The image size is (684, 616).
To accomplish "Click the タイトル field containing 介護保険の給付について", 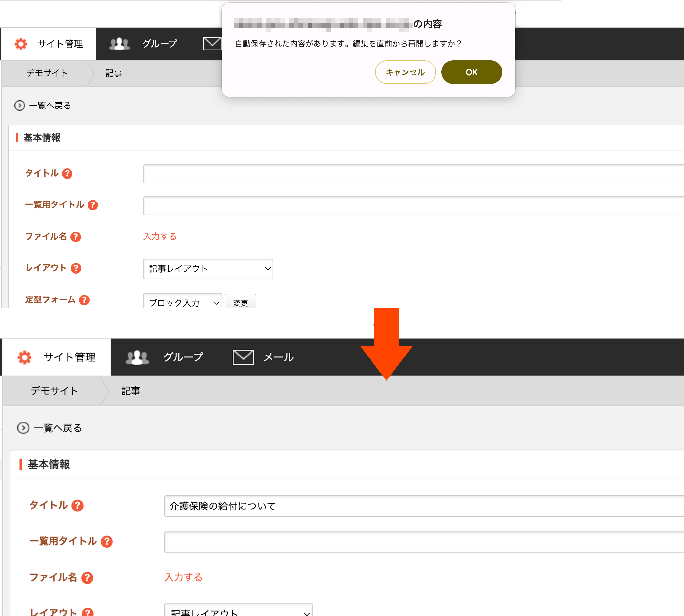I will [424, 506].
